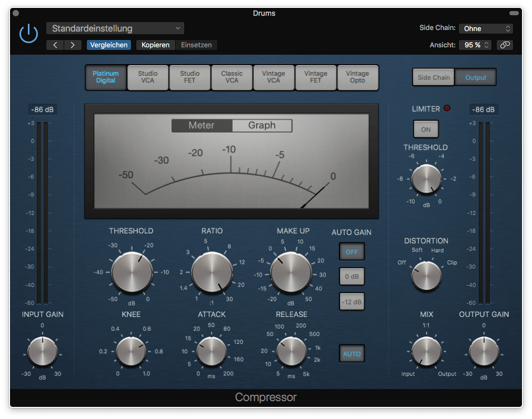
Task: Switch to the Graph display tab
Action: tap(262, 125)
